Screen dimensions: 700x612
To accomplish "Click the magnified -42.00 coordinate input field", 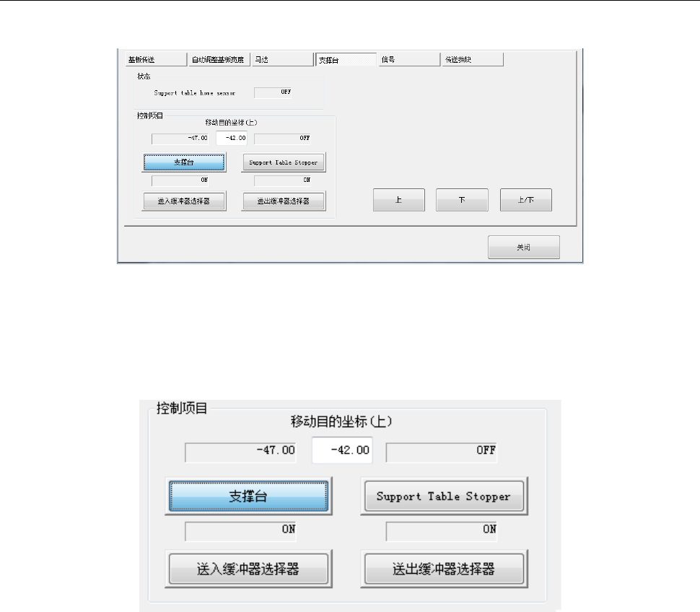I will 342,450.
